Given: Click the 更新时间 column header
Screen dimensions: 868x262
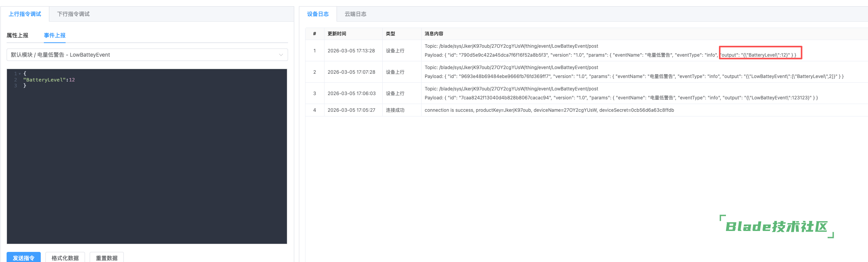Looking at the screenshot, I should click(x=337, y=34).
